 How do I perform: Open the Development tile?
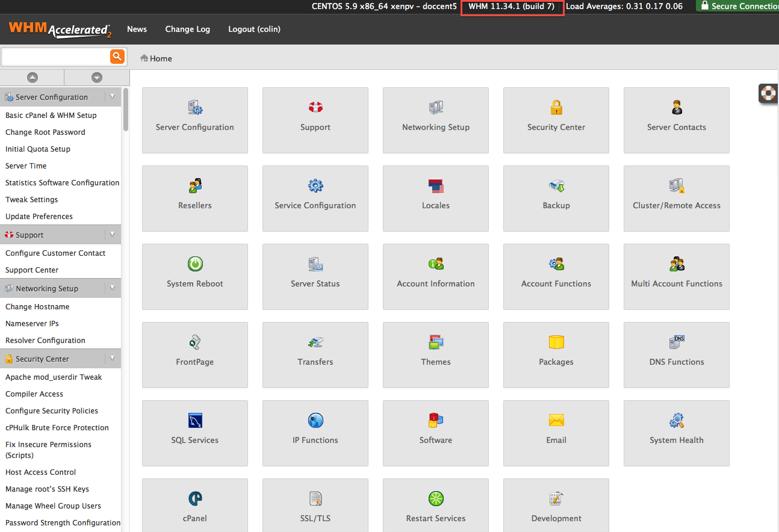[x=556, y=506]
